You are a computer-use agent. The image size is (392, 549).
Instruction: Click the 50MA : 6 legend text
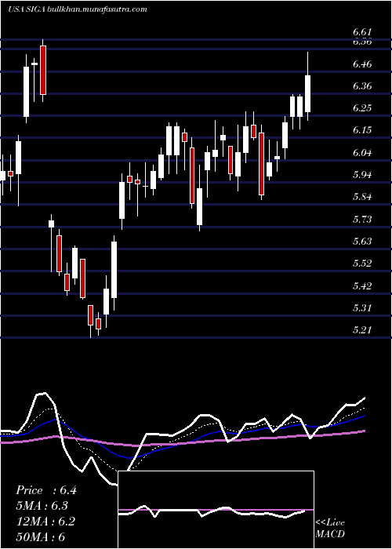tap(40, 536)
